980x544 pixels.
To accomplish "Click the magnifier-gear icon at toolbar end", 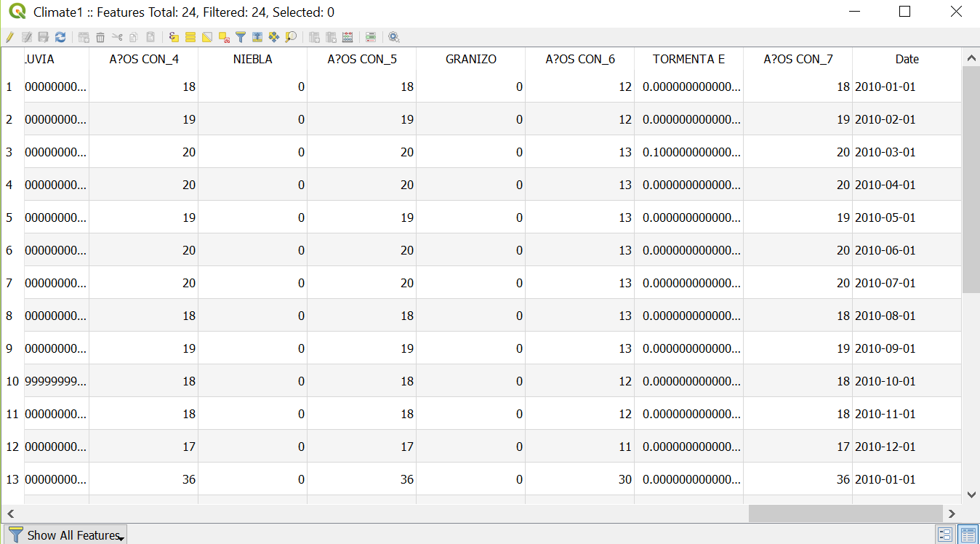I will [394, 37].
